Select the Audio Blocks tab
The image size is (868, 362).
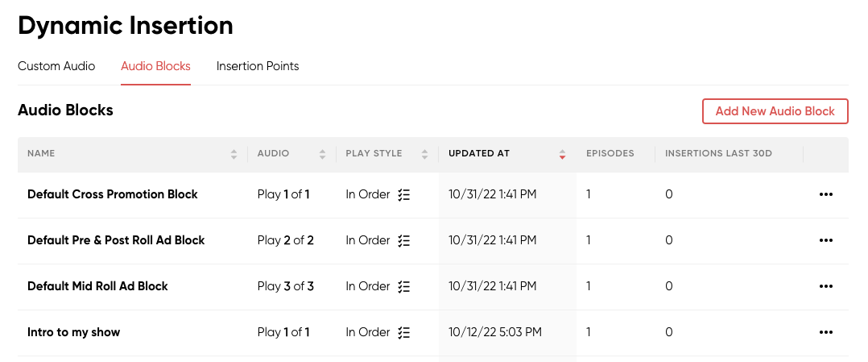[155, 67]
